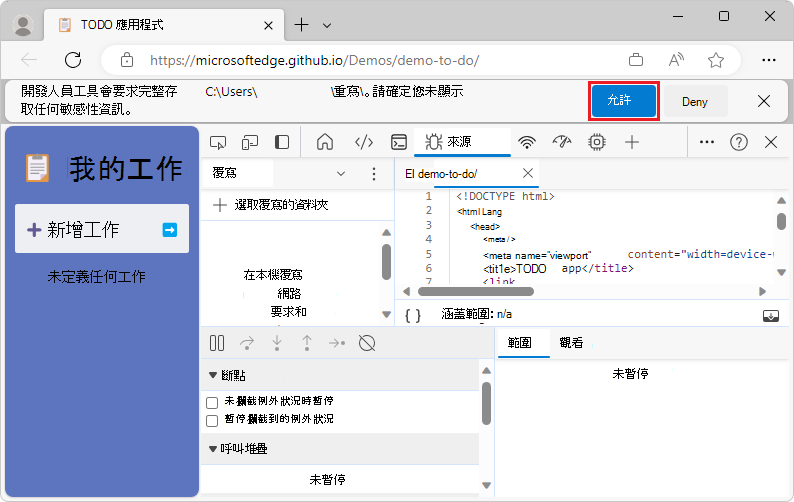Enable 未攔截例外狀況時暫停 checkbox
This screenshot has width=794, height=502.
tap(212, 403)
